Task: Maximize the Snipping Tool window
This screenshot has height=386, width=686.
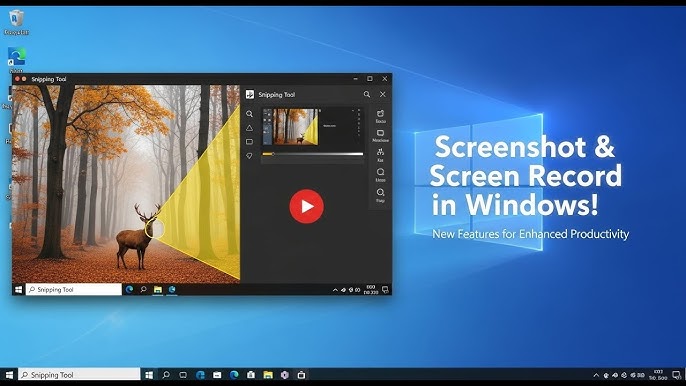Action: pyautogui.click(x=370, y=79)
